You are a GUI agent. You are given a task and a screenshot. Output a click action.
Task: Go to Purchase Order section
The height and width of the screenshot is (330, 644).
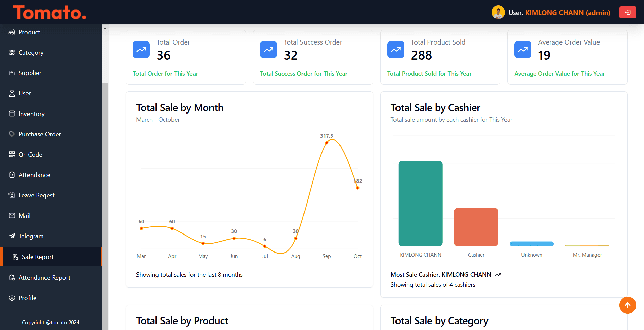40,134
